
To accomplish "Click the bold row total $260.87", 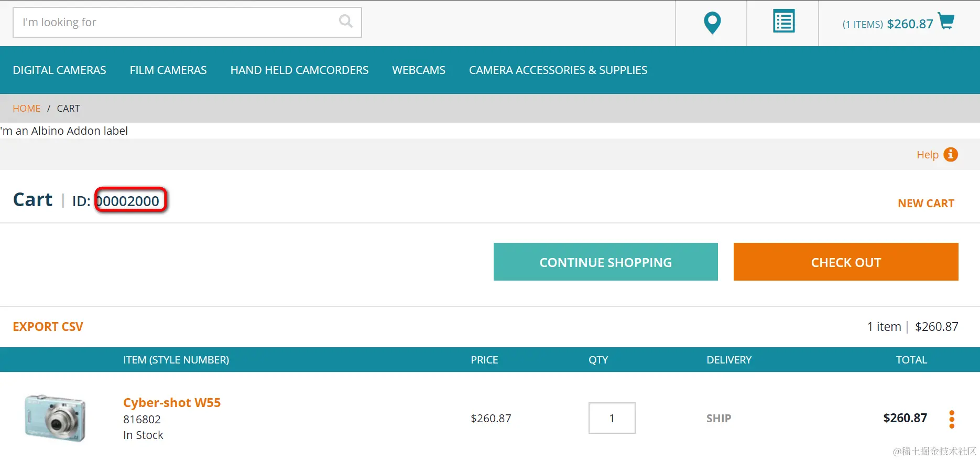I will 905,418.
